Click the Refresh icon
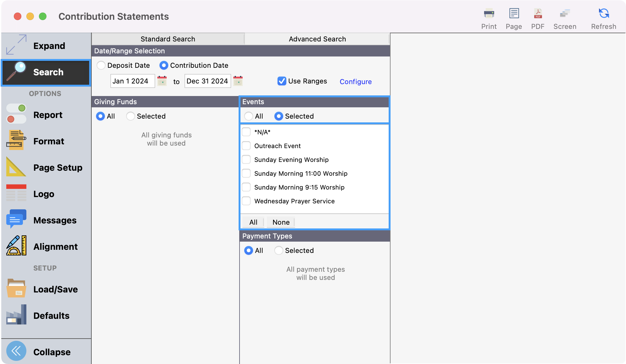The height and width of the screenshot is (364, 626). (603, 14)
